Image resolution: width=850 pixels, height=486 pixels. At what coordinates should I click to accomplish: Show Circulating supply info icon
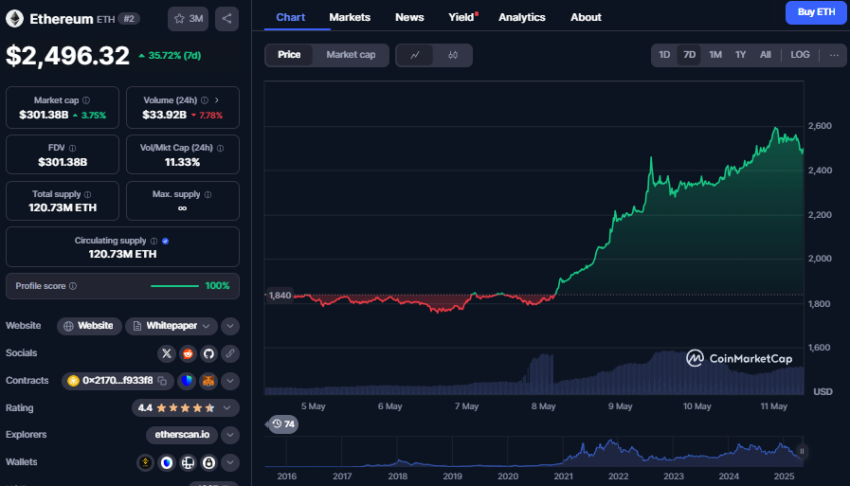point(154,241)
